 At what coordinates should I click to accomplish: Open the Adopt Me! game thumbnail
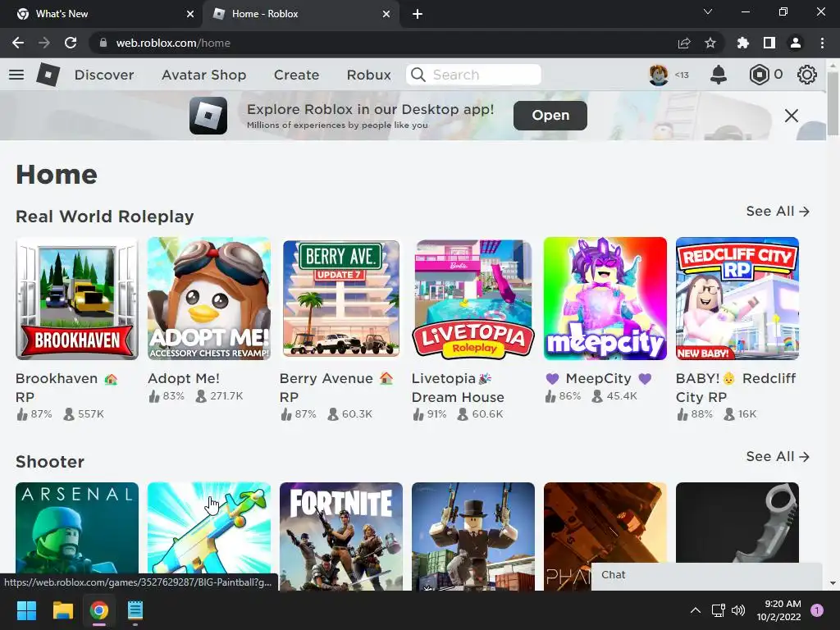coord(209,299)
